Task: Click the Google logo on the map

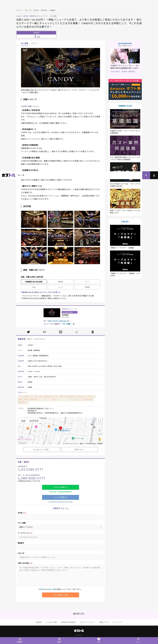Action: point(22,443)
